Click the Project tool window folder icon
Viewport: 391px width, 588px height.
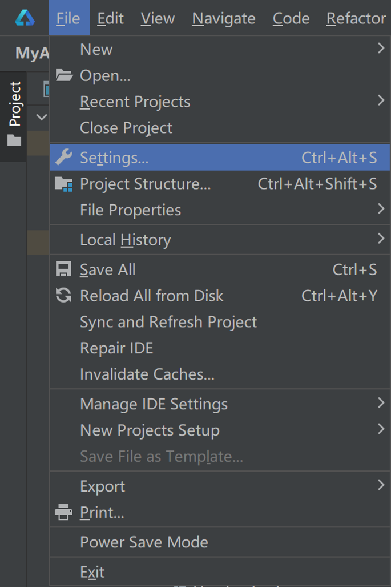click(15, 140)
